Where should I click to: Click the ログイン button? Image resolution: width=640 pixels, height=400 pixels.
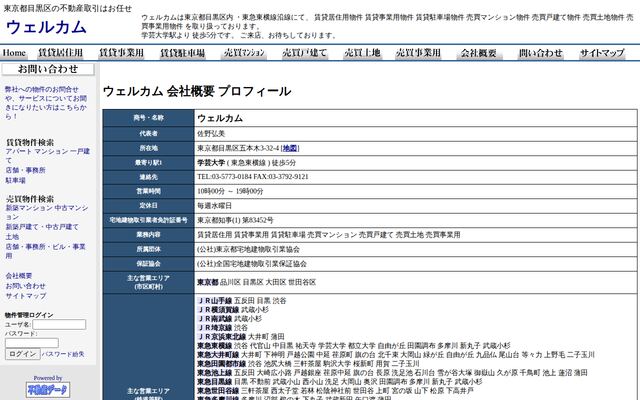point(22,354)
